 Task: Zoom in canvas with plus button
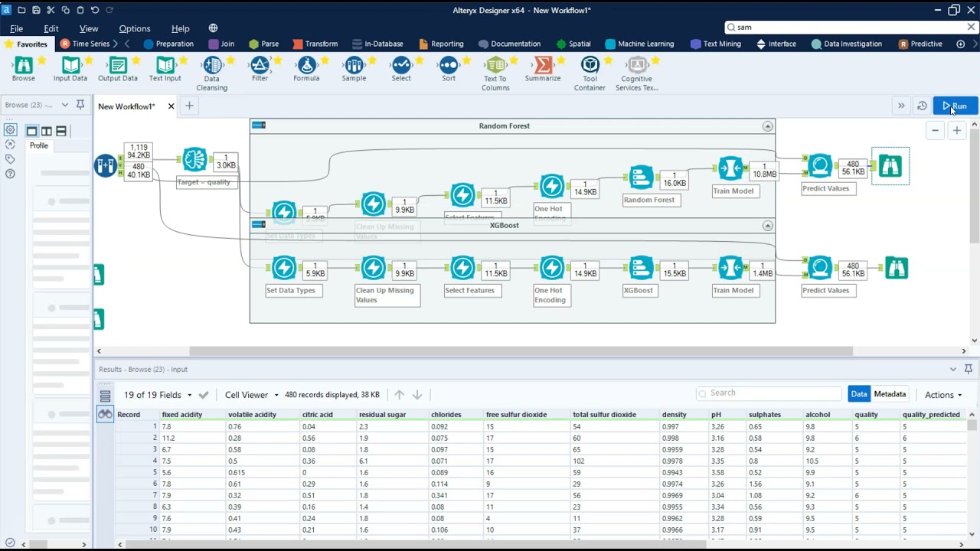(957, 131)
